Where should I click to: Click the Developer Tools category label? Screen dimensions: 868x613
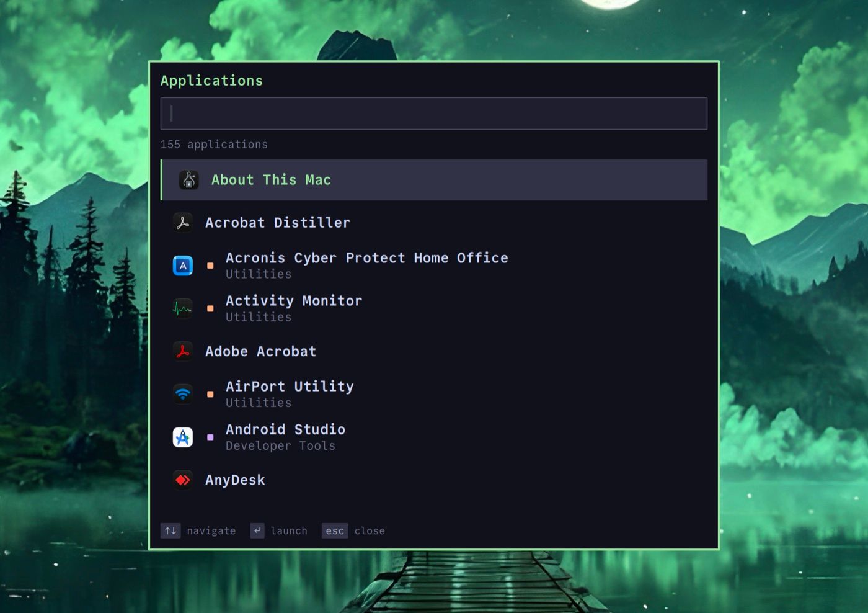click(x=280, y=446)
